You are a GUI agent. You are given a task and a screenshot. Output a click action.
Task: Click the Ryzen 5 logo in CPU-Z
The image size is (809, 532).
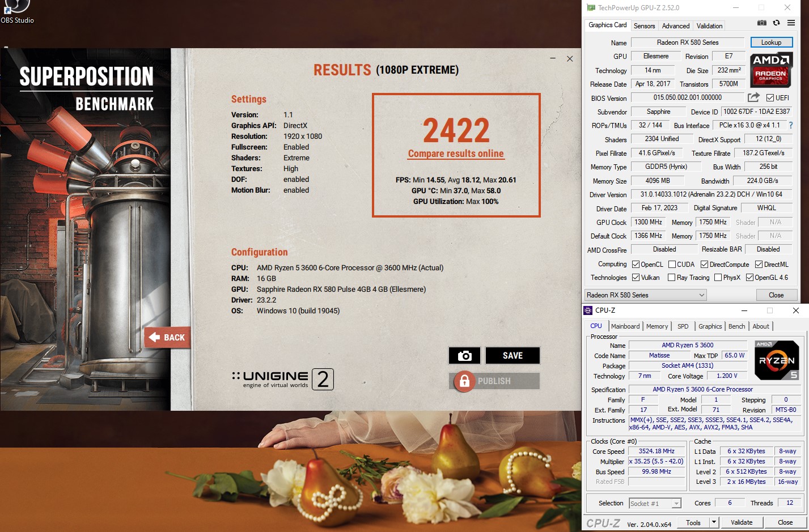pyautogui.click(x=777, y=360)
